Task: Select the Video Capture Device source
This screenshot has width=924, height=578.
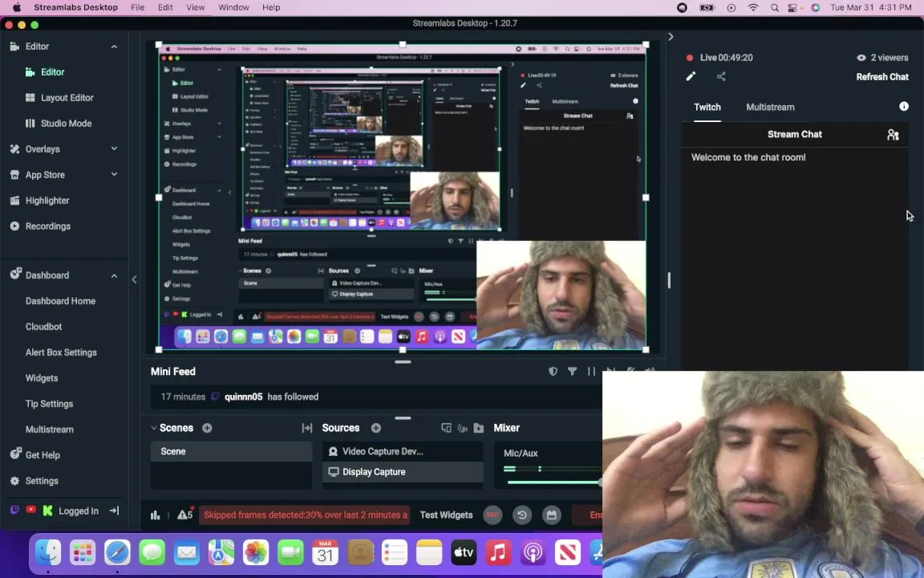Action: point(403,451)
